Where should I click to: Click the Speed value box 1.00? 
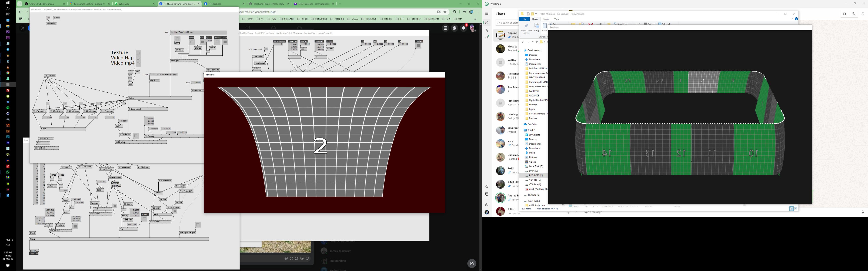209,40
